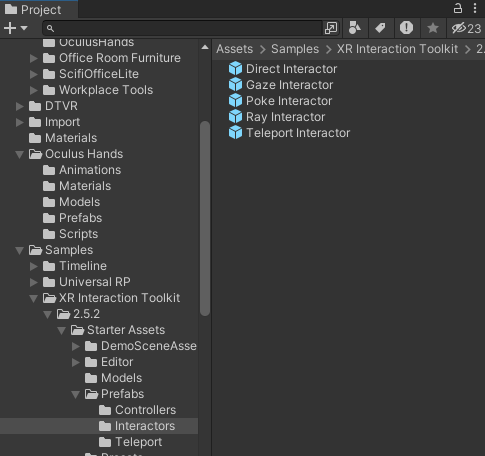The image size is (485, 456).
Task: Click XR Interaction Toolkit breadcrumb
Action: [x=398, y=49]
